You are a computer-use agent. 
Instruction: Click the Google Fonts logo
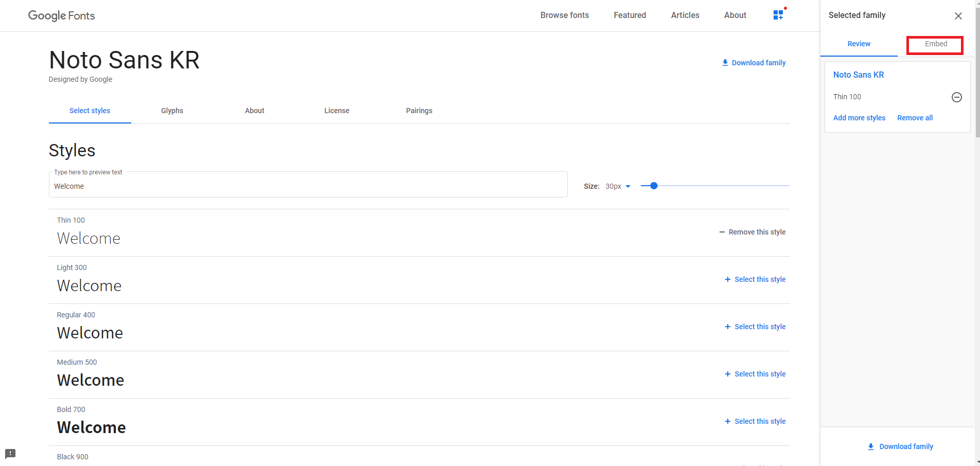[x=61, y=15]
